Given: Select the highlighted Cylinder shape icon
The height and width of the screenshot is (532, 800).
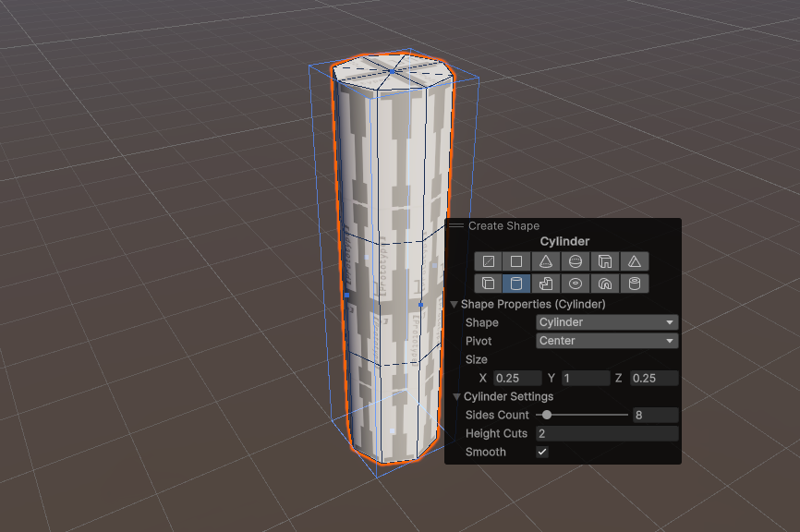Looking at the screenshot, I should [516, 284].
